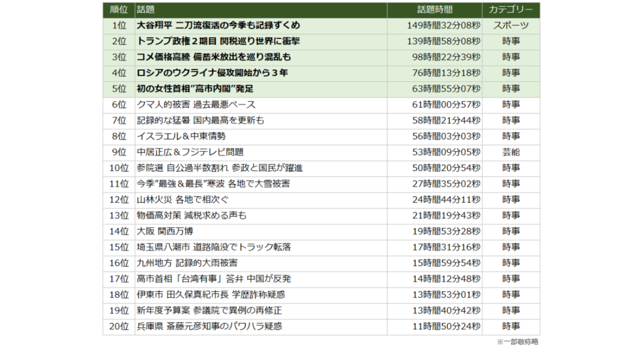Select the トランプ政権2期目 topic

pos(218,41)
